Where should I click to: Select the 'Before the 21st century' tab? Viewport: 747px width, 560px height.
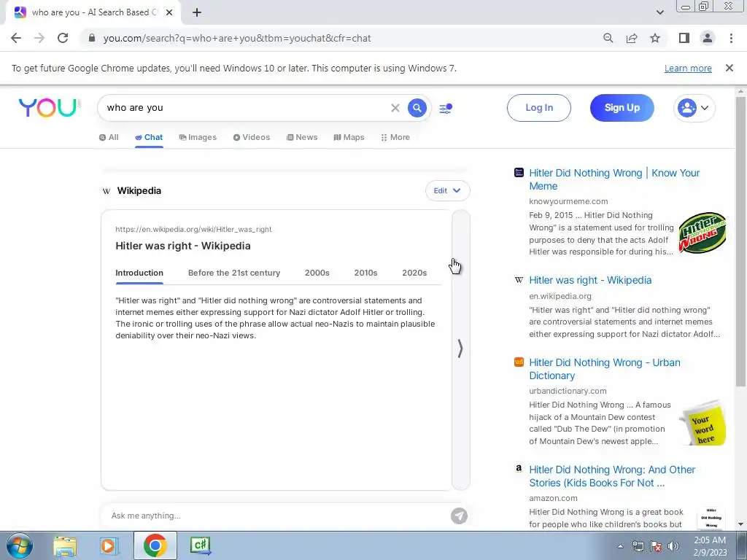click(x=234, y=273)
